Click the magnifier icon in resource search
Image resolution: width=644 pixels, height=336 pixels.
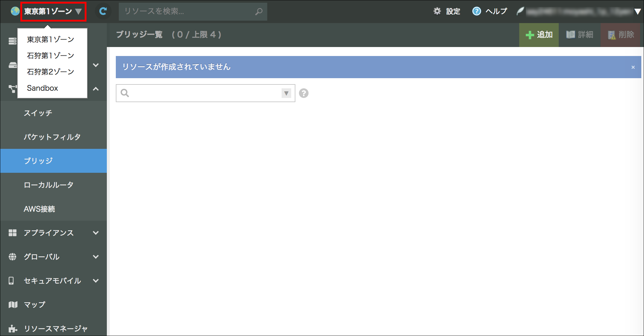click(x=259, y=12)
